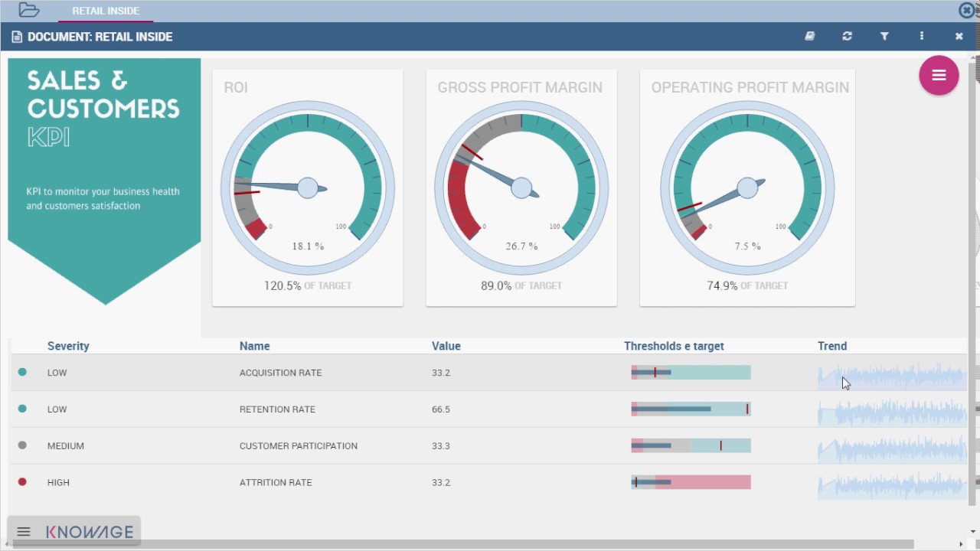The image size is (980, 551).
Task: Click the pink hamburger floating button
Action: click(939, 75)
